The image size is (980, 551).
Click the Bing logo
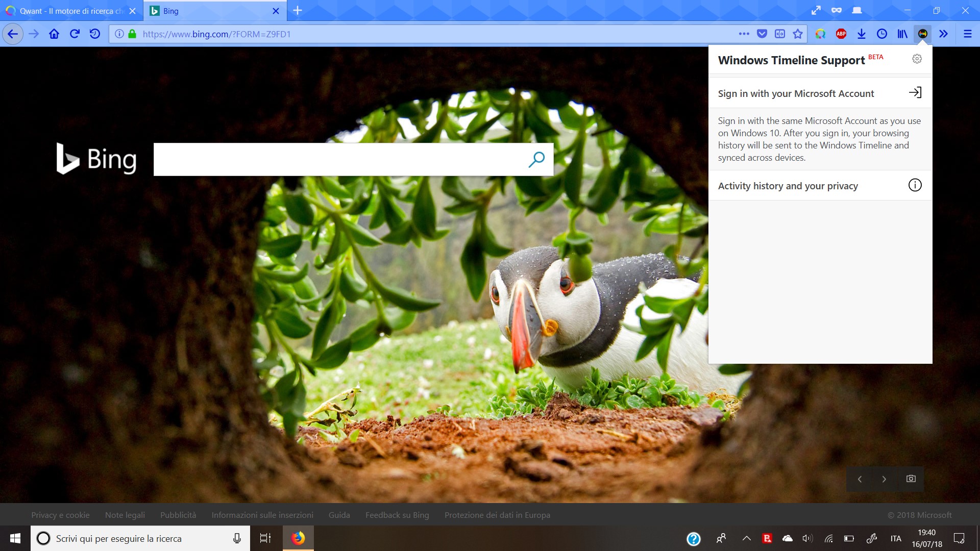96,159
